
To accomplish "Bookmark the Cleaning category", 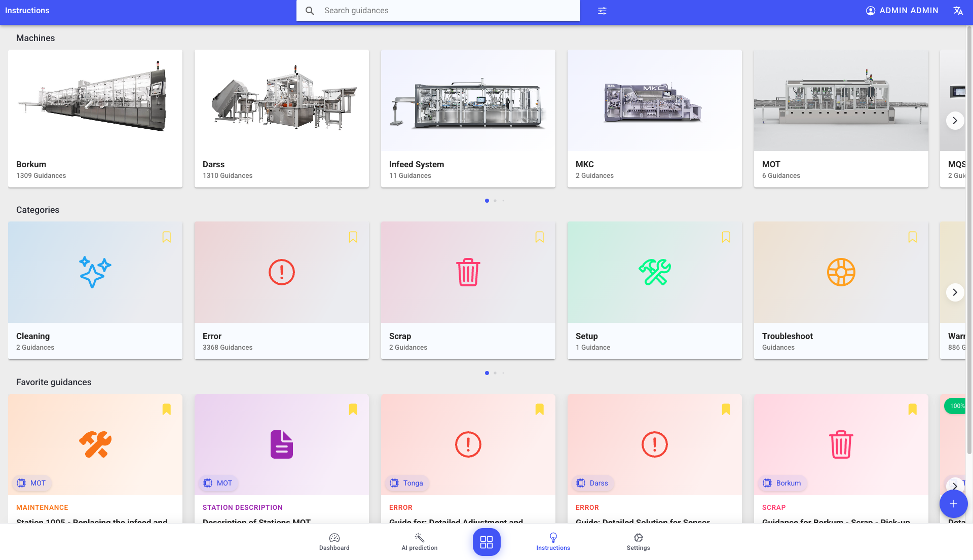I will 167,237.
